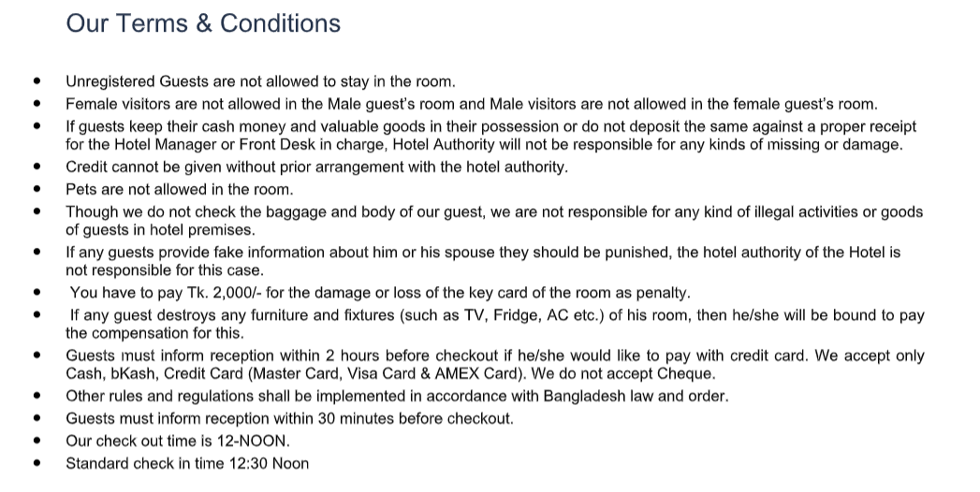Click the rule about female and male visitors
Viewport: 980px width, 492px height.
(471, 104)
